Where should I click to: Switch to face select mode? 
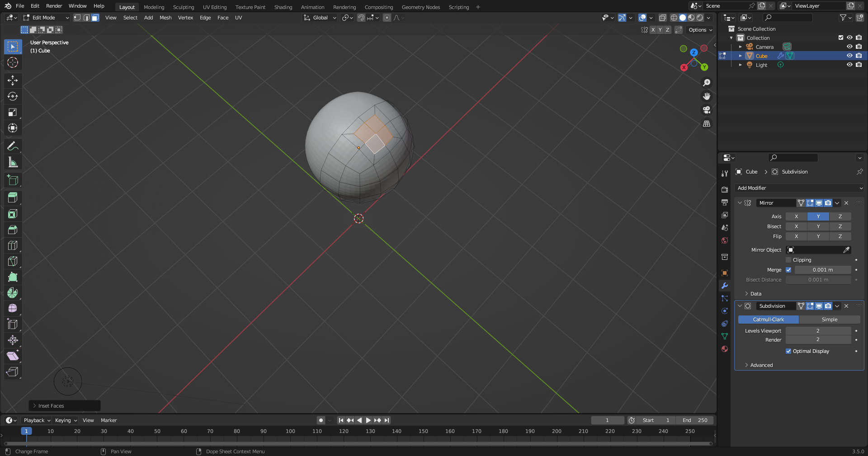pyautogui.click(x=95, y=18)
